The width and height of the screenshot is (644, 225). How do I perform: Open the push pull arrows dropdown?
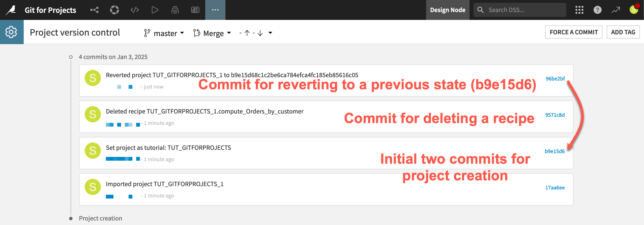256,33
